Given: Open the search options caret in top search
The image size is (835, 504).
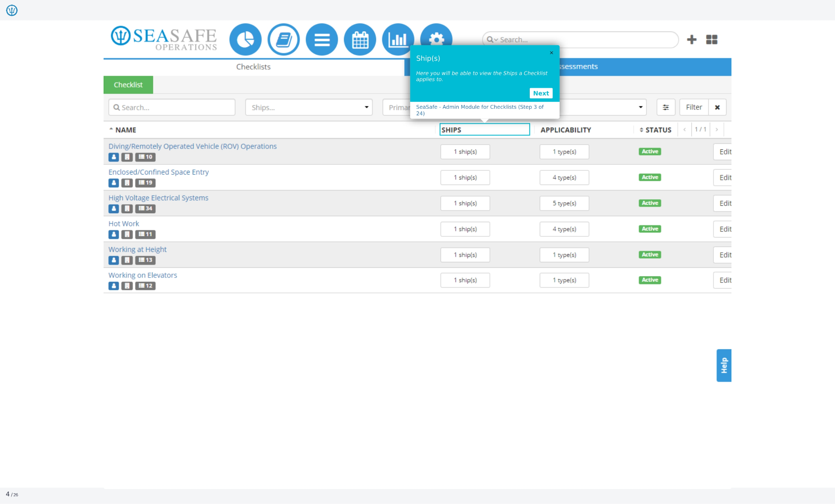Looking at the screenshot, I should pyautogui.click(x=496, y=40).
